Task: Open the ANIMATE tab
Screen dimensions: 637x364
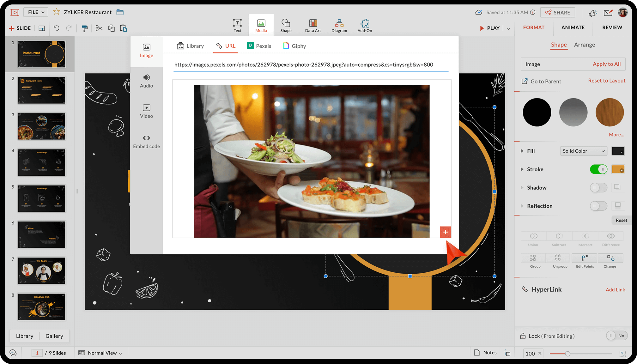Action: [x=573, y=27]
